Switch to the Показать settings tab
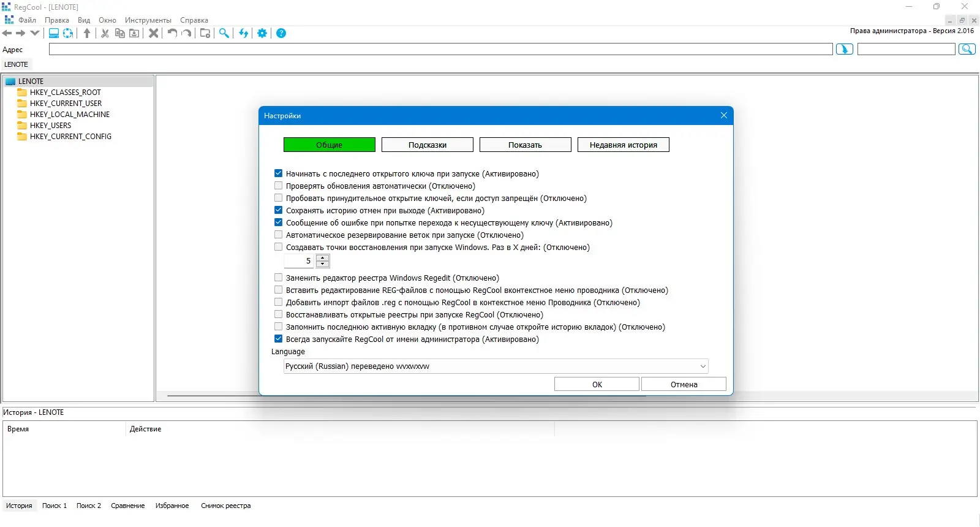 (526, 145)
